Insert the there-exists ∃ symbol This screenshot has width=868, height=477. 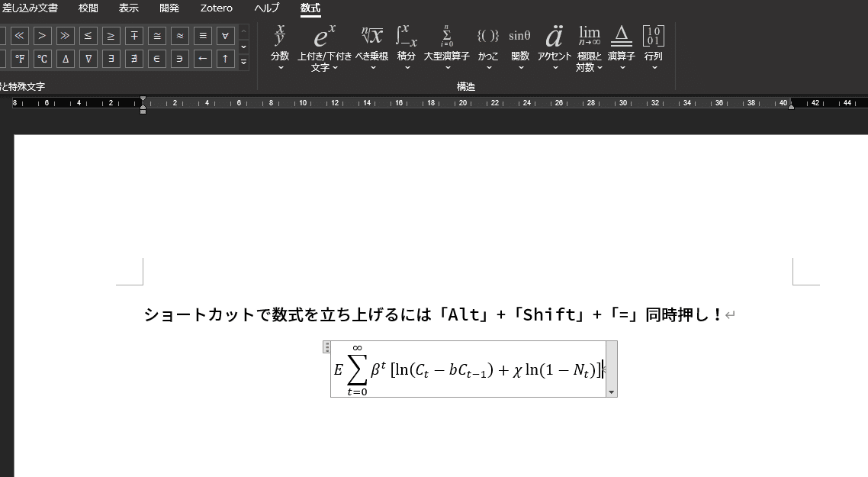click(111, 59)
